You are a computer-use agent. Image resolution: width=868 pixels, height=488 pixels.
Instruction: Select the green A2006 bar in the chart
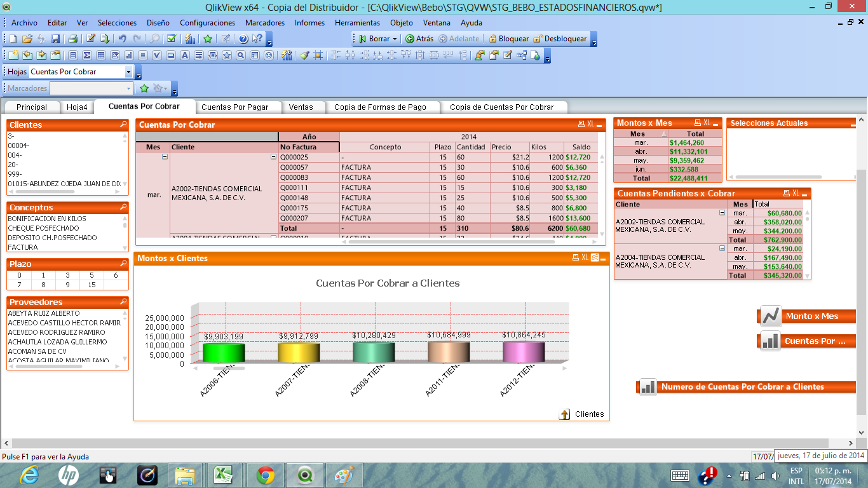[x=224, y=353]
